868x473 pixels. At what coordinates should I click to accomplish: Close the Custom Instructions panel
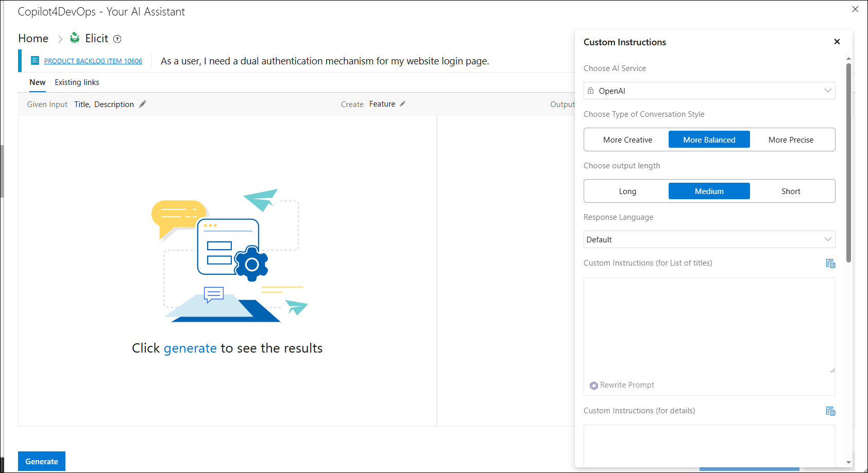[837, 42]
